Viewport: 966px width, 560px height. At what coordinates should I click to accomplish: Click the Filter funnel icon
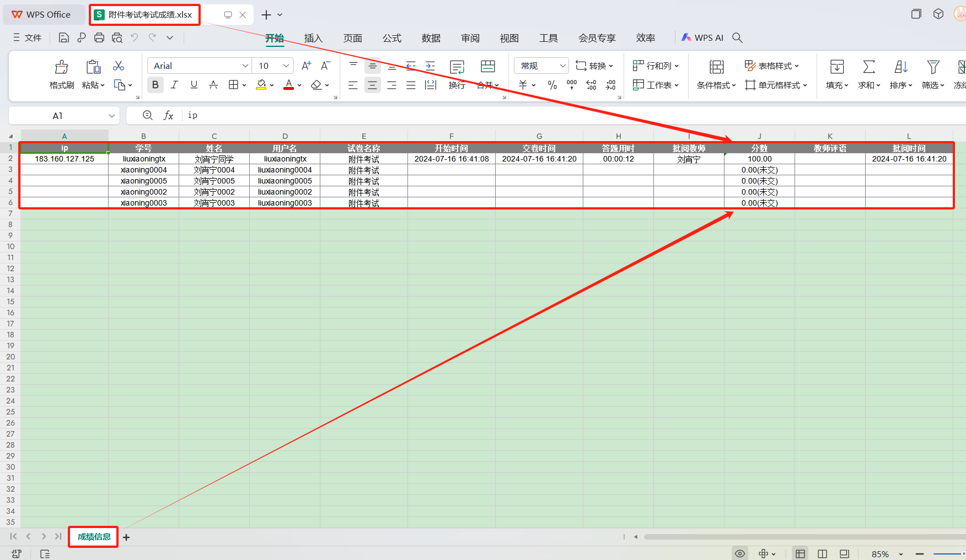pyautogui.click(x=932, y=67)
